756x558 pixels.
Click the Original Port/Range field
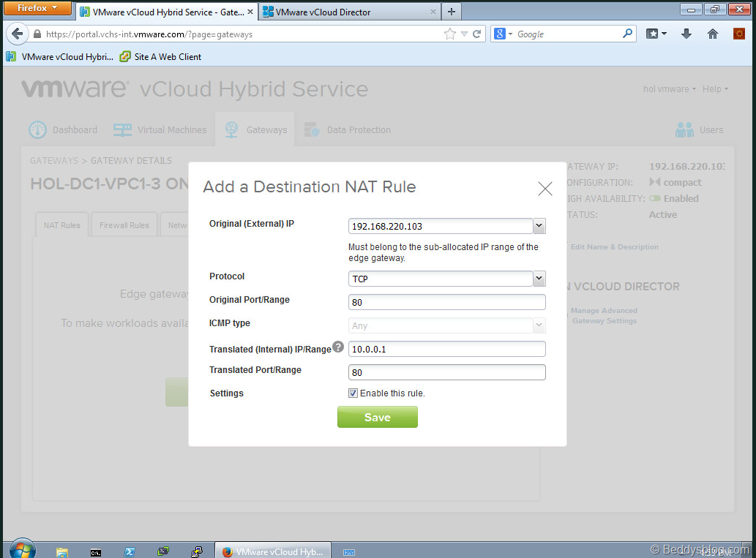pyautogui.click(x=446, y=302)
